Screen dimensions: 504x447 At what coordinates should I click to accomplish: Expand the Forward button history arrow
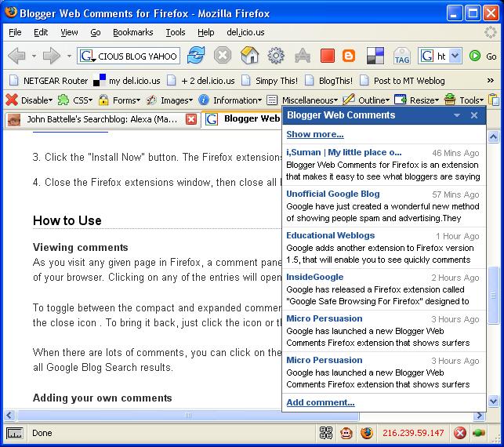click(69, 56)
